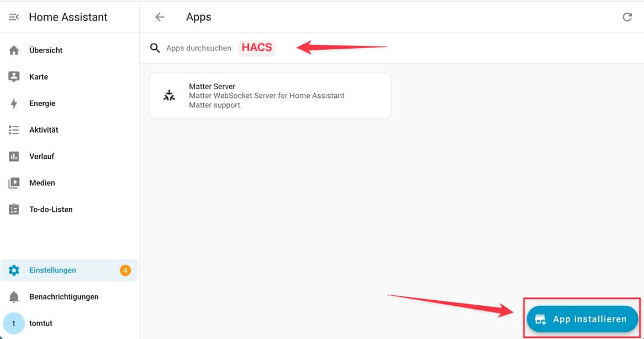
Task: Open the Übersicht home icon
Action: 14,50
